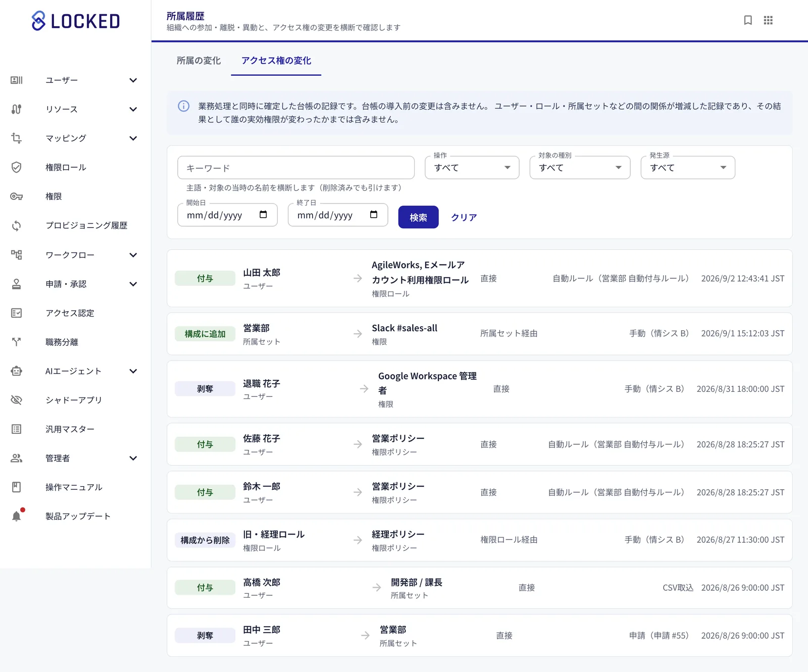This screenshot has width=808, height=672.
Task: Open the 発生源 filter dropdown
Action: coord(688,168)
